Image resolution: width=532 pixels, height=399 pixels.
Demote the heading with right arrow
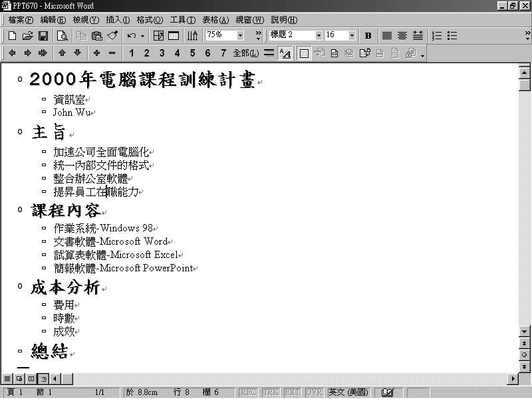point(27,53)
